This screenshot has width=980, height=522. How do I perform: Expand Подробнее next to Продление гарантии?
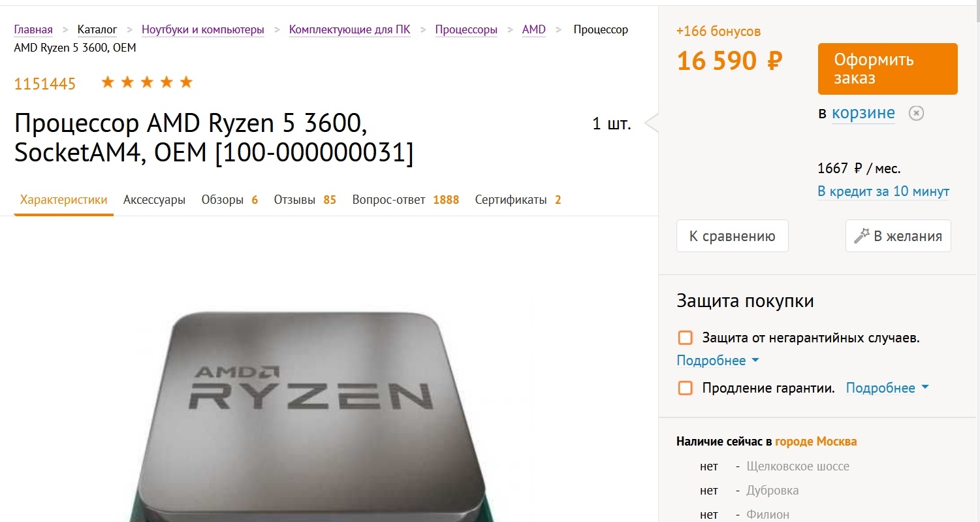(887, 388)
